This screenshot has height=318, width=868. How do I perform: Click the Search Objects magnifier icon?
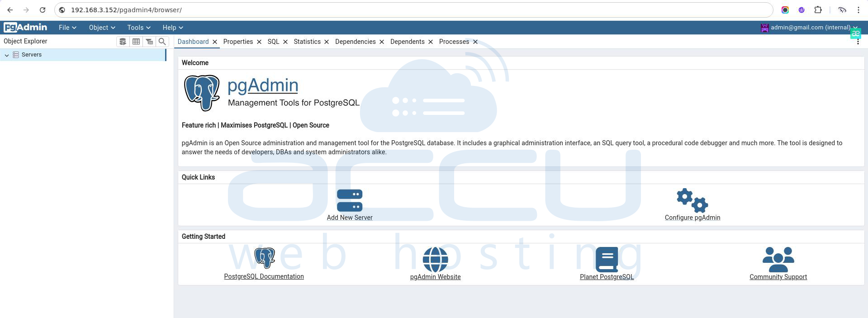pos(162,42)
